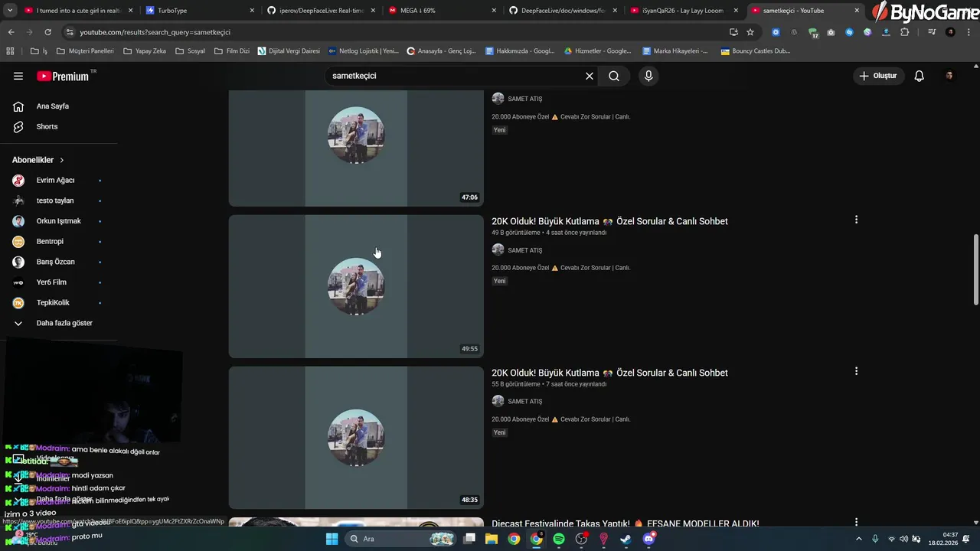Run search with the magnifier button

(x=614, y=76)
